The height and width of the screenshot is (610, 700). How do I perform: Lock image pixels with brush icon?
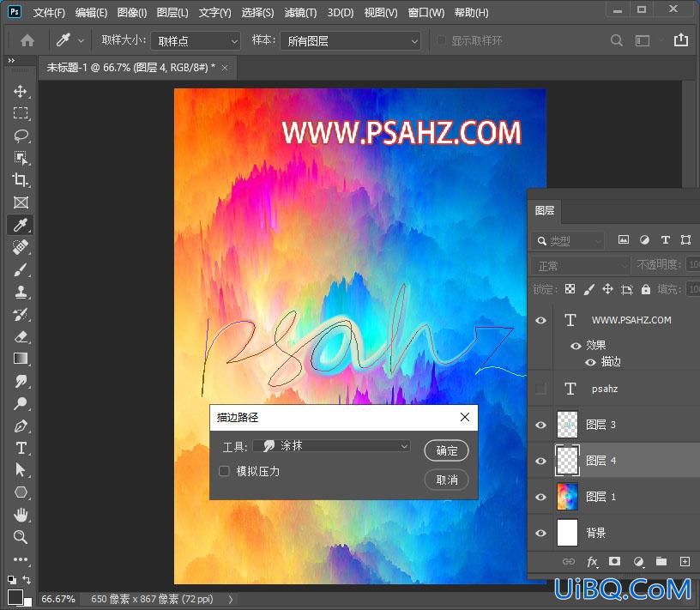tap(588, 289)
